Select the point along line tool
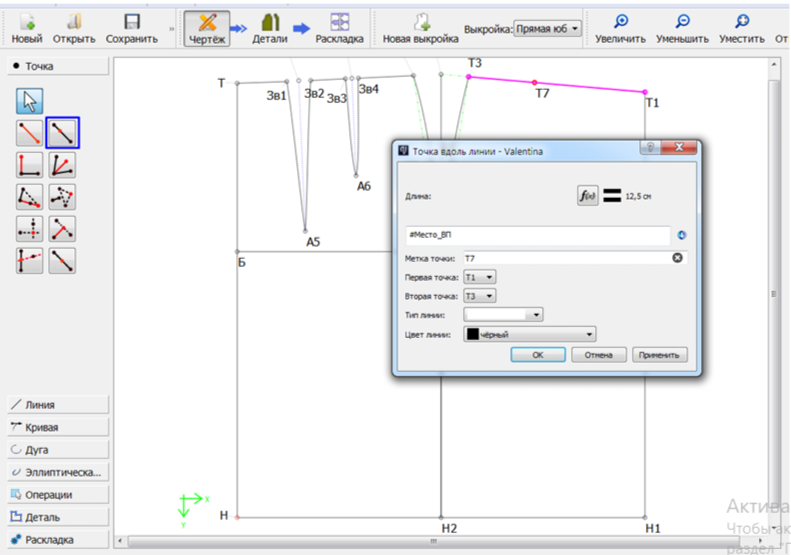This screenshot has width=791, height=555. pyautogui.click(x=62, y=133)
